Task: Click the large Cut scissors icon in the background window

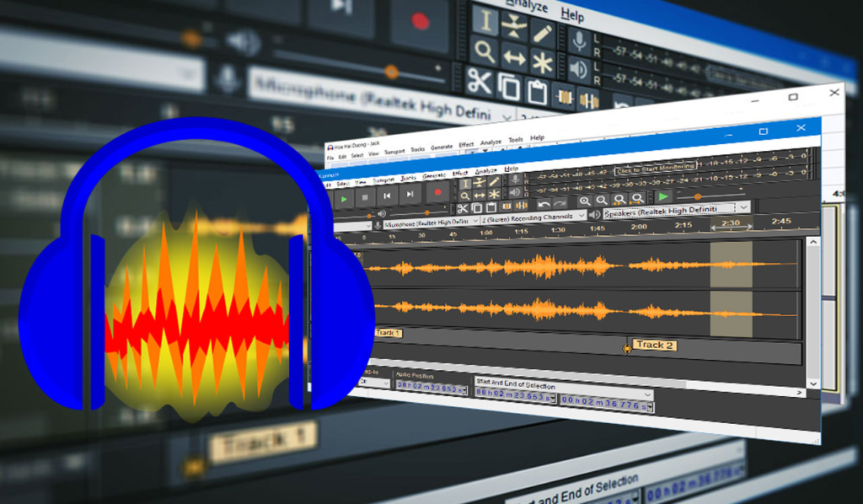Action: point(479,82)
